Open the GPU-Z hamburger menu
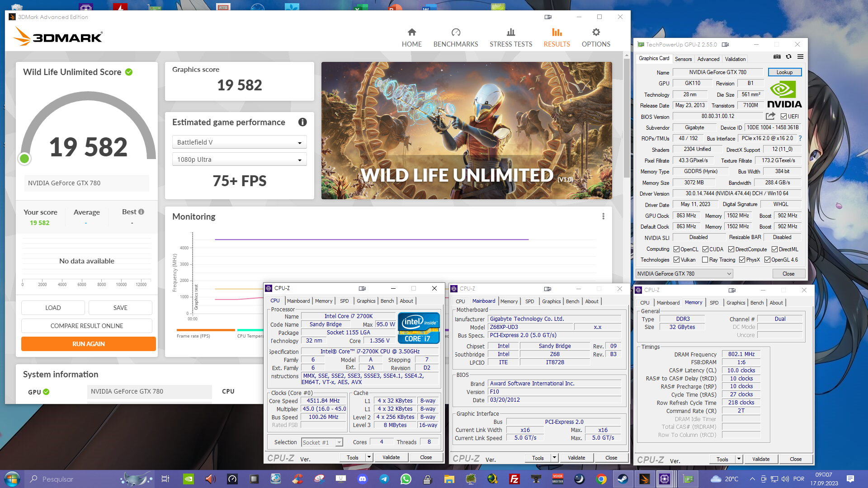 click(x=800, y=57)
